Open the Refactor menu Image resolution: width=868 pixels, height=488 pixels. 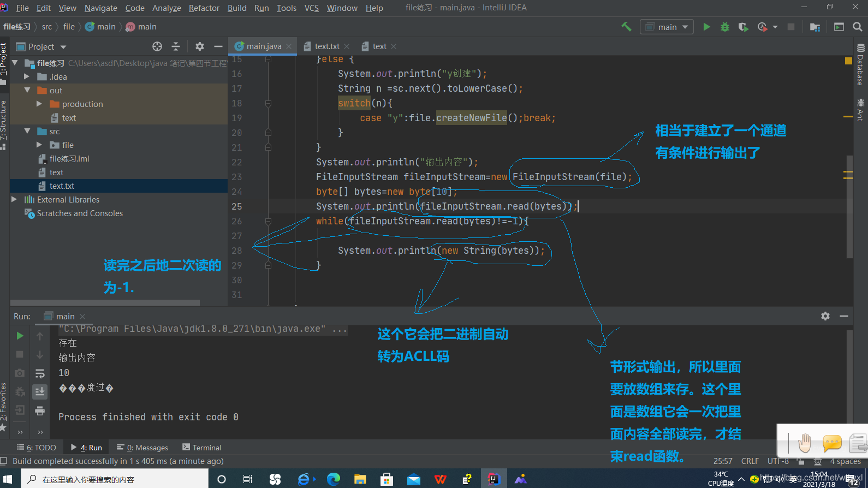(204, 8)
